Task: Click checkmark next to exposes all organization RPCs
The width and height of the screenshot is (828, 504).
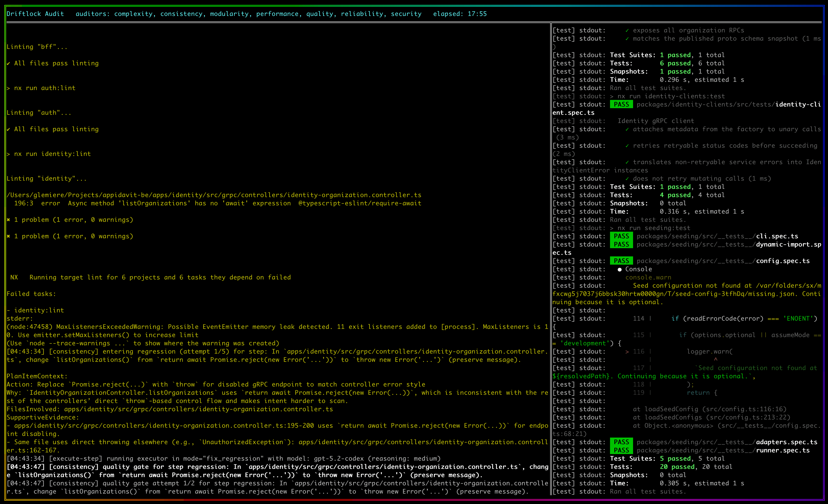Action: click(x=627, y=30)
